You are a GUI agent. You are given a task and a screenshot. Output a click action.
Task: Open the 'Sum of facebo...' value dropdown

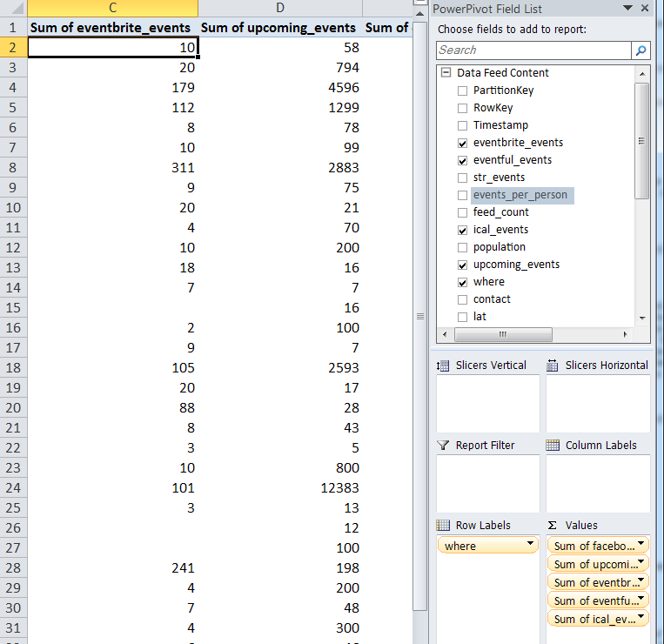(641, 543)
